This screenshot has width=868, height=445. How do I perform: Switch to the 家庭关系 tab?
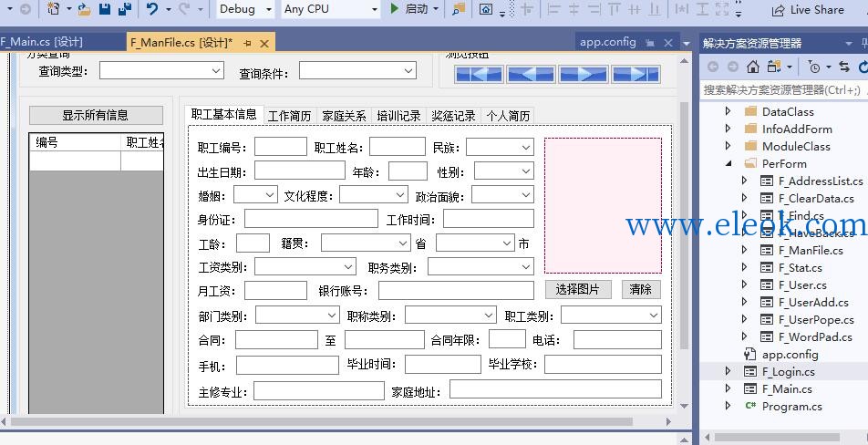click(x=344, y=116)
